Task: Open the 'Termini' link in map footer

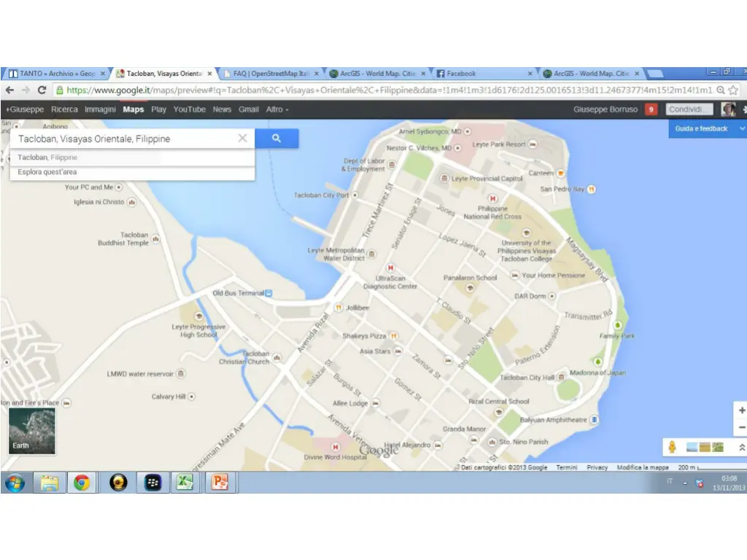Action: 566,467
